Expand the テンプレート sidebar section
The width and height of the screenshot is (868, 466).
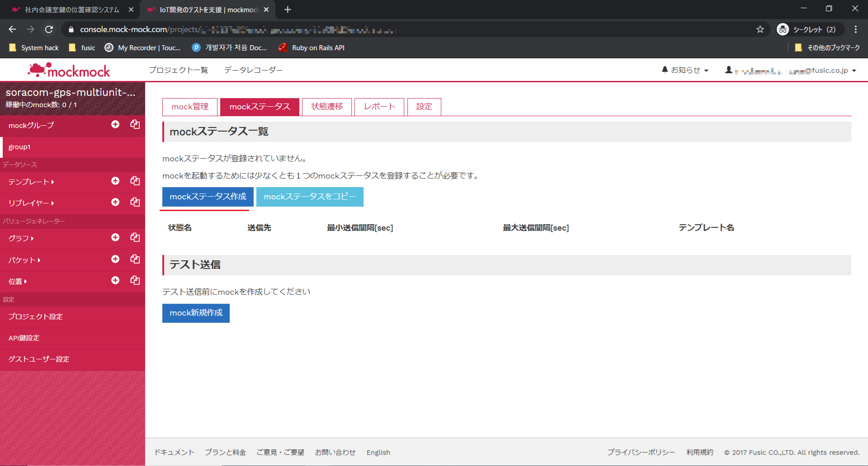point(31,182)
